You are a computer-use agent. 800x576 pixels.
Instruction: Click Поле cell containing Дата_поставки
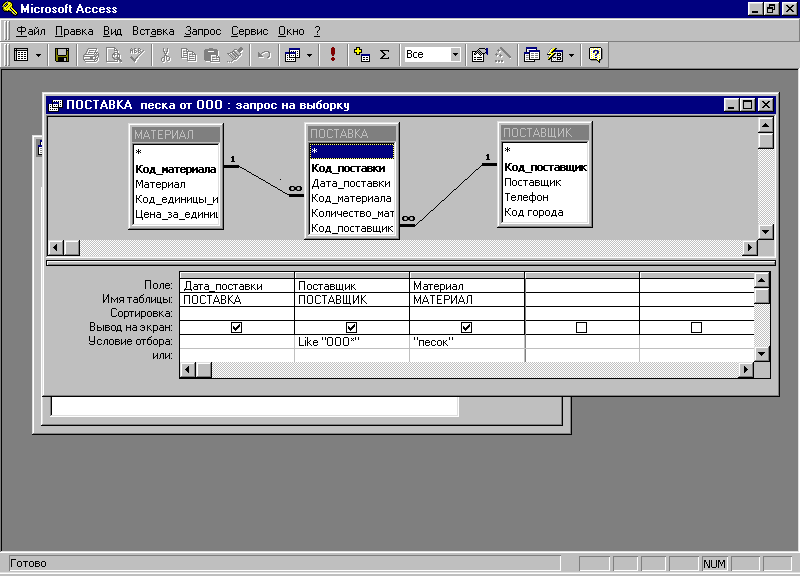pos(237,286)
